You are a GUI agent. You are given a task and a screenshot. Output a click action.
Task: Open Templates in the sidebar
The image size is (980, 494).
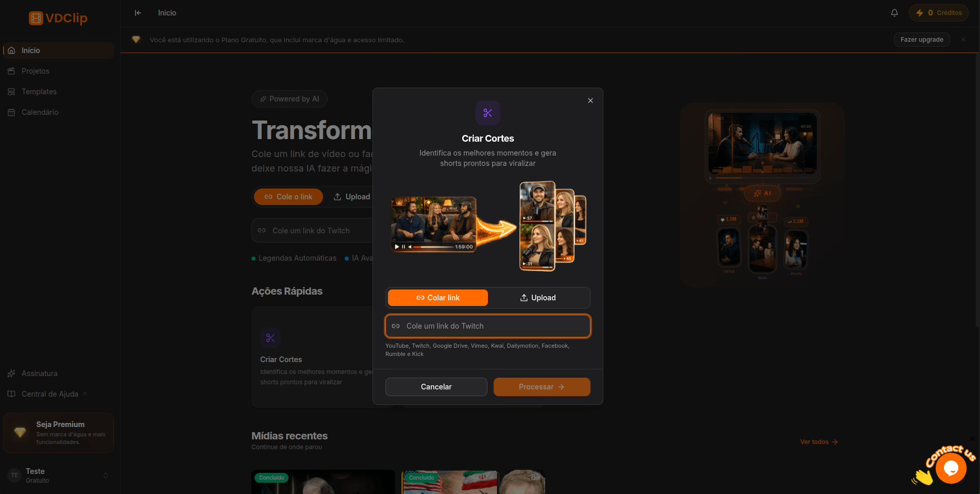[39, 92]
